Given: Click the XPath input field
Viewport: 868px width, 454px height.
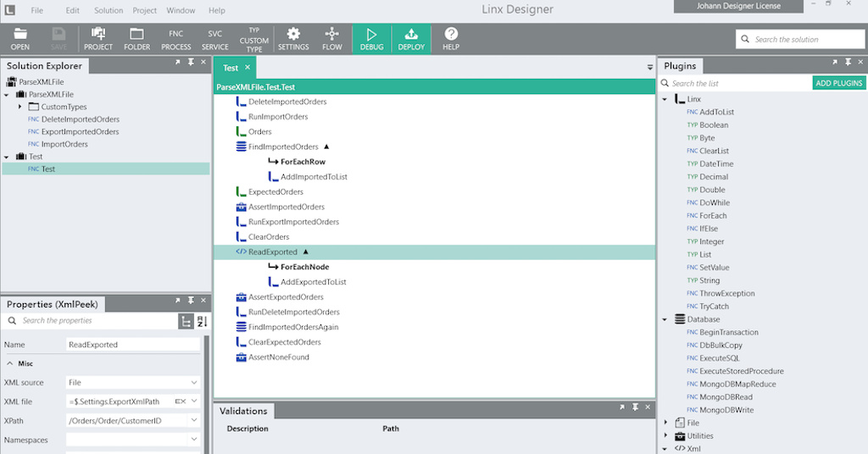Looking at the screenshot, I should 125,421.
